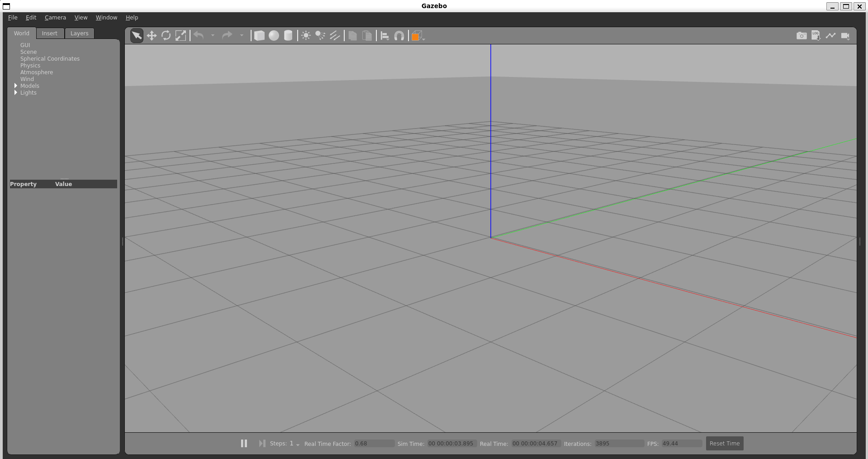The width and height of the screenshot is (868, 459).
Task: Select Wind in the world tree
Action: [27, 79]
